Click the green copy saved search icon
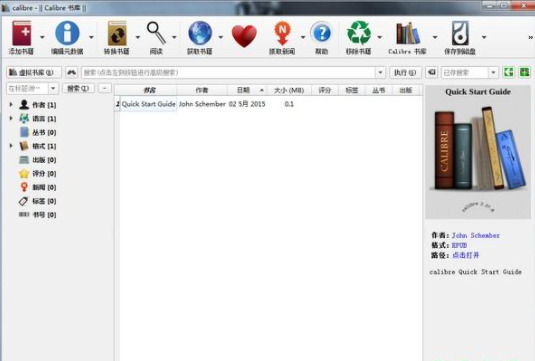The image size is (535, 361). [x=509, y=72]
